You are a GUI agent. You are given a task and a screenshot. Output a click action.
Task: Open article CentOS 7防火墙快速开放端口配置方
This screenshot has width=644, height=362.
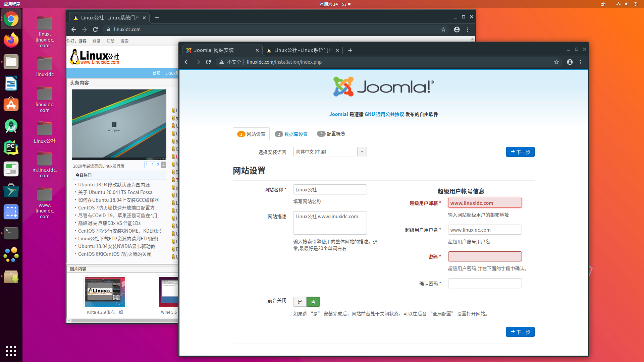pyautogui.click(x=116, y=208)
